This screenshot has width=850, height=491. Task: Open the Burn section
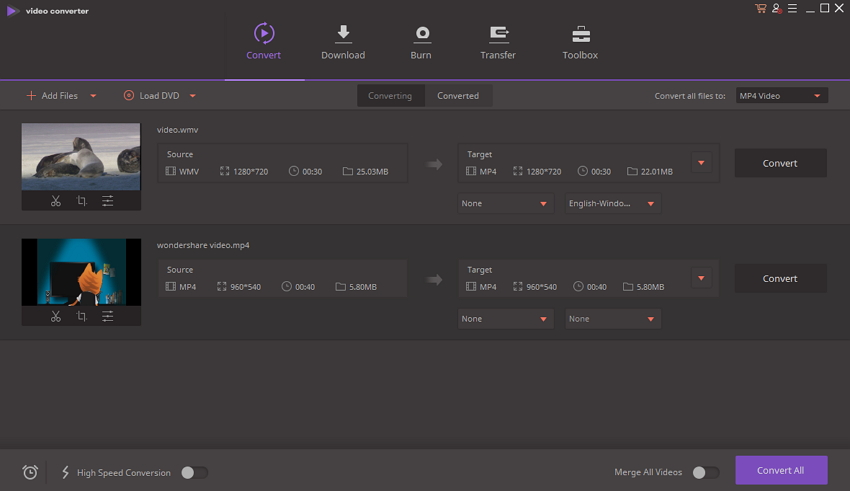pyautogui.click(x=421, y=43)
